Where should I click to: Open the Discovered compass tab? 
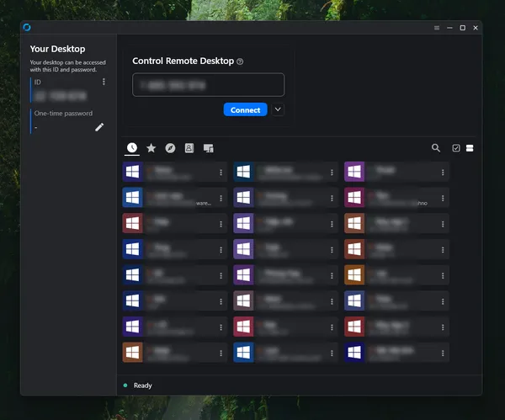pos(170,148)
